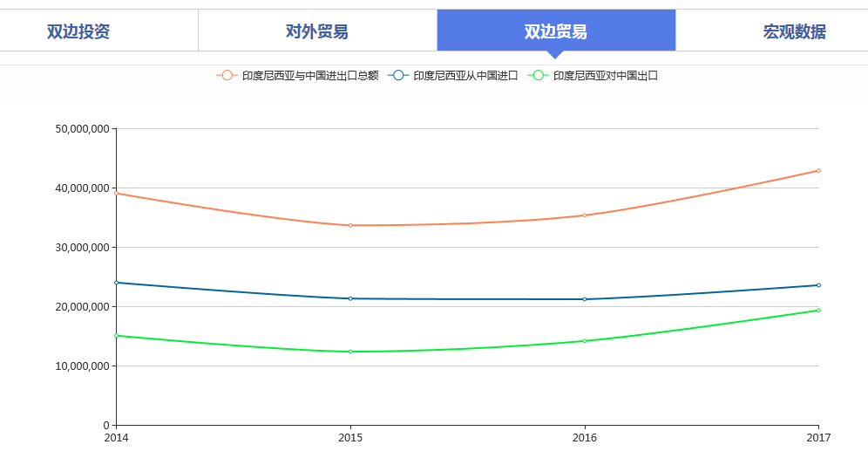The height and width of the screenshot is (465, 868).
Task: Click the green line's 2015 data point
Action: coord(350,352)
